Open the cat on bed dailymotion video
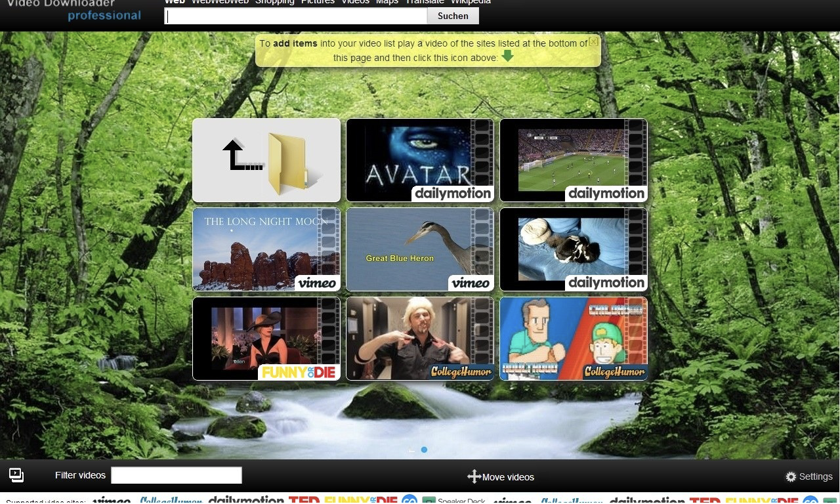Image resolution: width=840 pixels, height=504 pixels. [x=574, y=249]
